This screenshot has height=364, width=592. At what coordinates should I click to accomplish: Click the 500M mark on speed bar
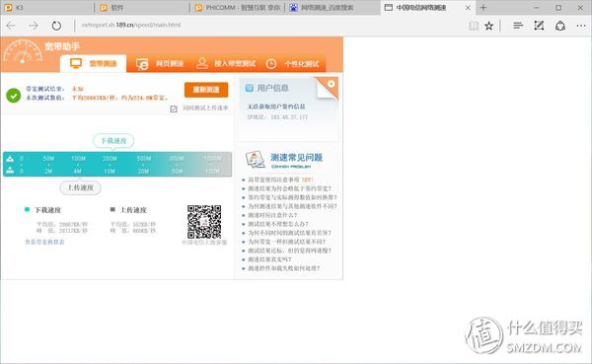click(143, 158)
